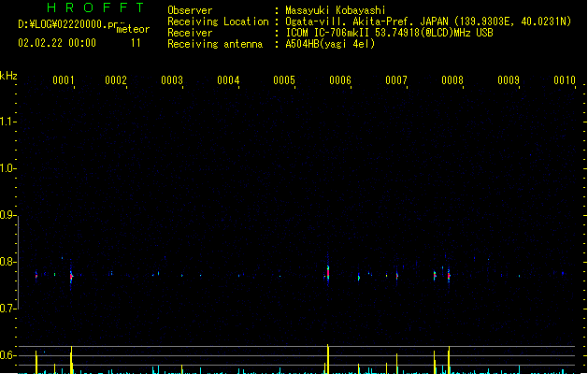588x374 pixels.
Task: Click the 1.0 frequency axis label
Action: 7,168
